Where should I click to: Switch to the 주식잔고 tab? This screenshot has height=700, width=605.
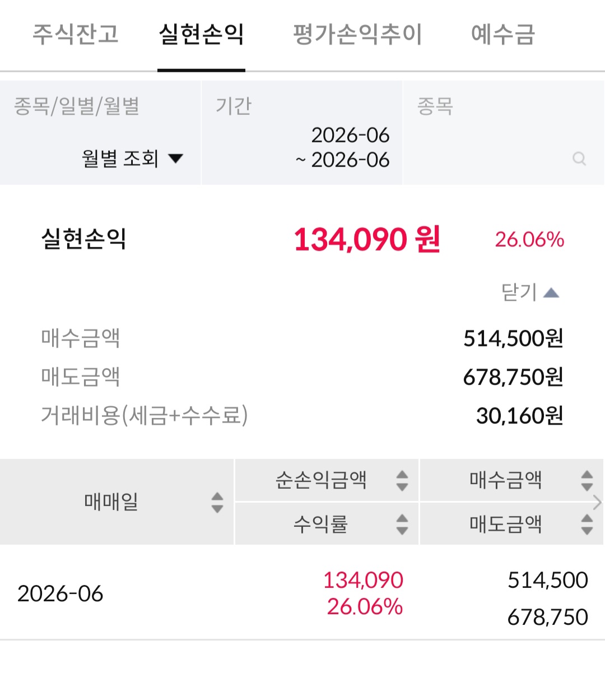(76, 34)
